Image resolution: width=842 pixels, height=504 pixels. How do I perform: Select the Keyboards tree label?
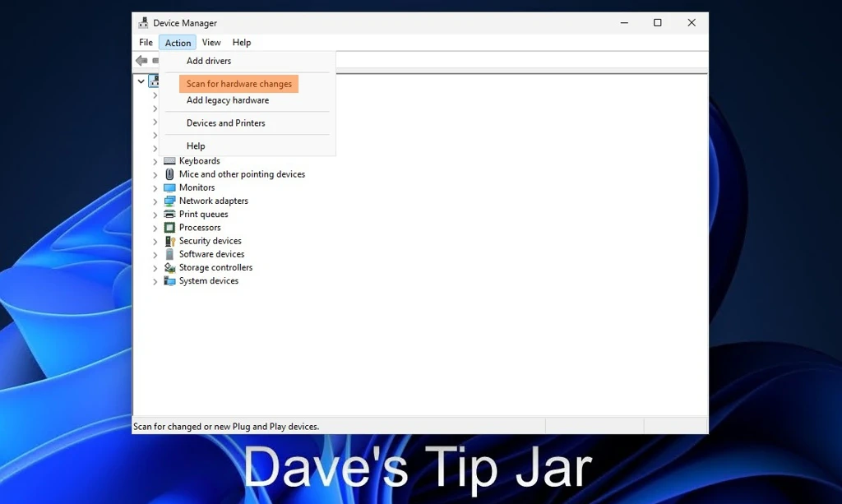coord(199,161)
